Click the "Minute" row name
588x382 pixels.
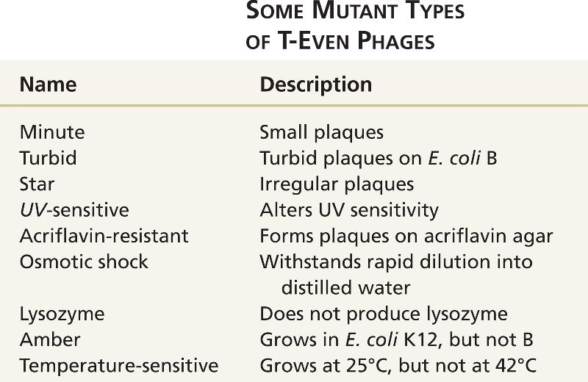pos(52,132)
